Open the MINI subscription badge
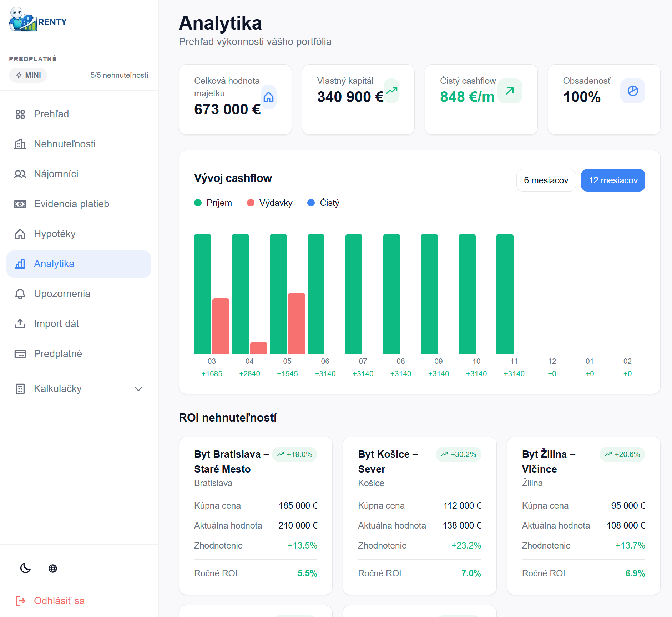The width and height of the screenshot is (672, 617). click(28, 75)
